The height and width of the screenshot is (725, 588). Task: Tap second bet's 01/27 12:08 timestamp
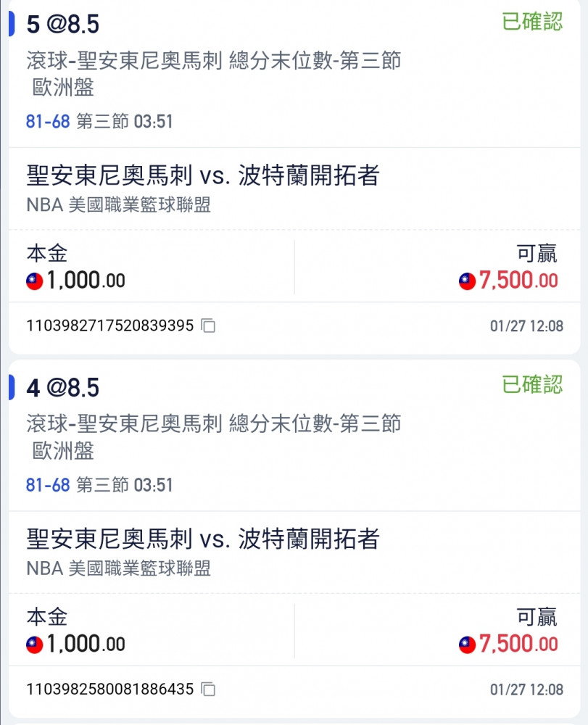526,689
